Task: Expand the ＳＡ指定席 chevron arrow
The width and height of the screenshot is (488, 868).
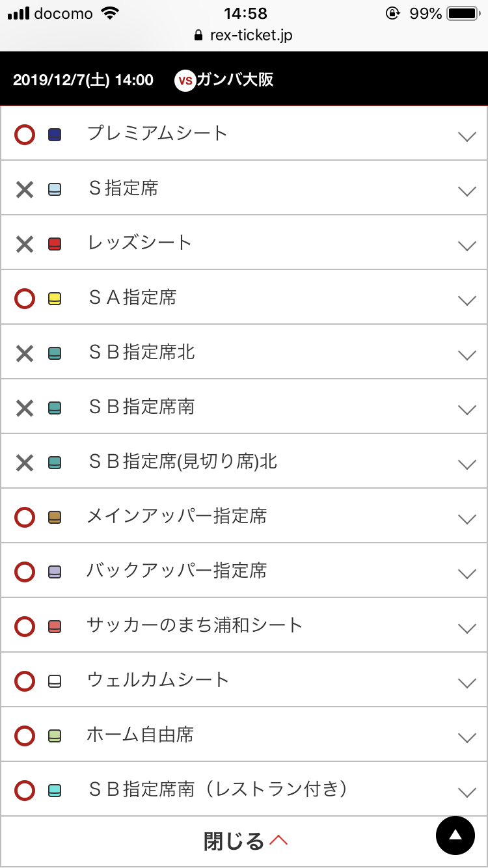Action: click(467, 300)
